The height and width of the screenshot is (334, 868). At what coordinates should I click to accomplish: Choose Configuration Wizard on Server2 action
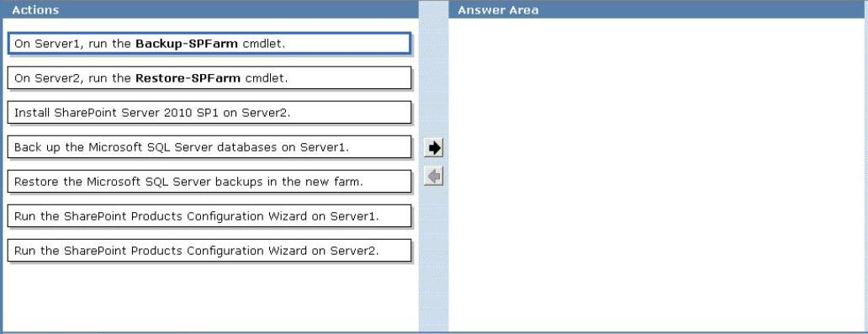pos(209,251)
